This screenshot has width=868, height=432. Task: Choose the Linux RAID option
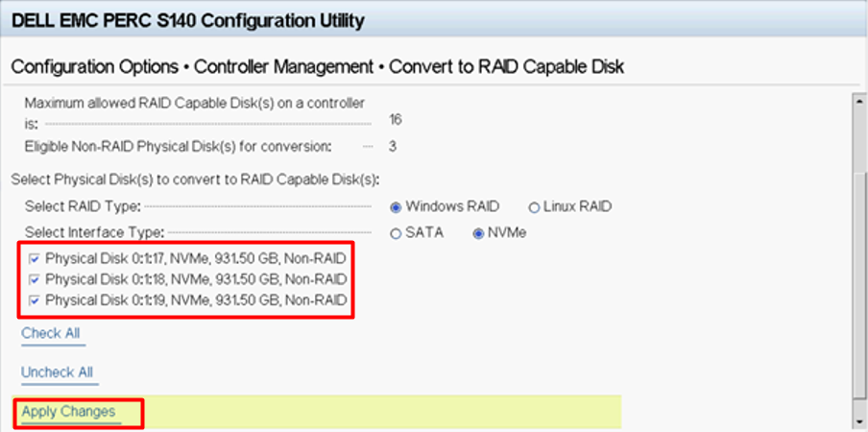(535, 207)
